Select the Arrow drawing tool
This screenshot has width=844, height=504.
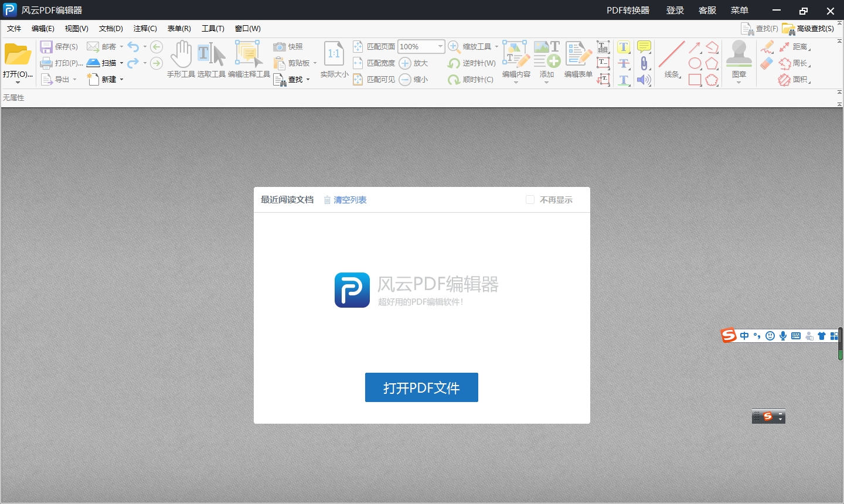(695, 47)
